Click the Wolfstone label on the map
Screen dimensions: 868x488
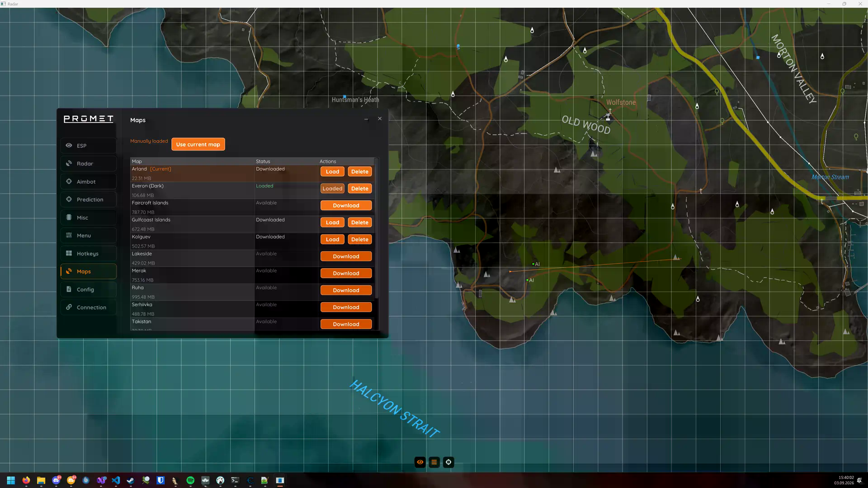point(621,103)
